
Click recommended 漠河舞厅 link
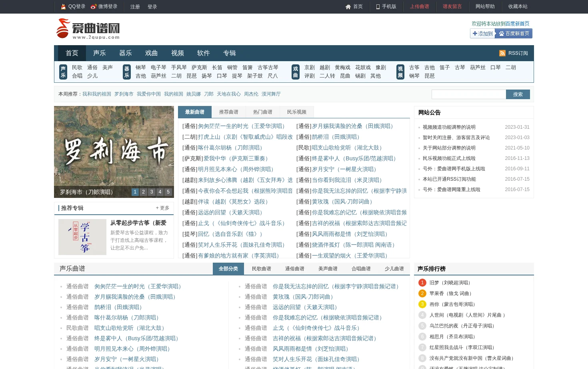click(271, 94)
